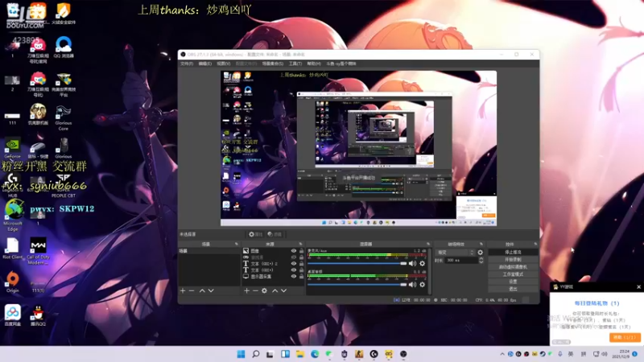Open the Scene Collection menu in OBS
Screen dimensions: 644x362
point(273,64)
